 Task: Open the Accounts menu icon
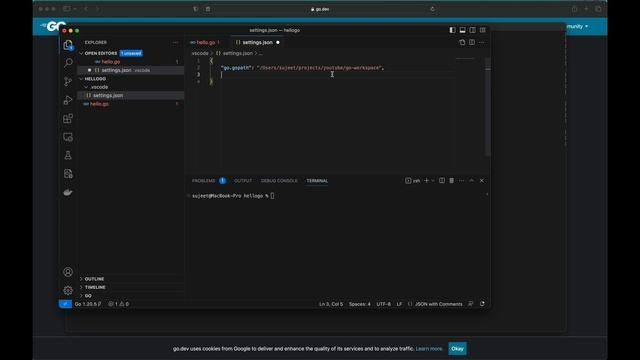click(68, 272)
